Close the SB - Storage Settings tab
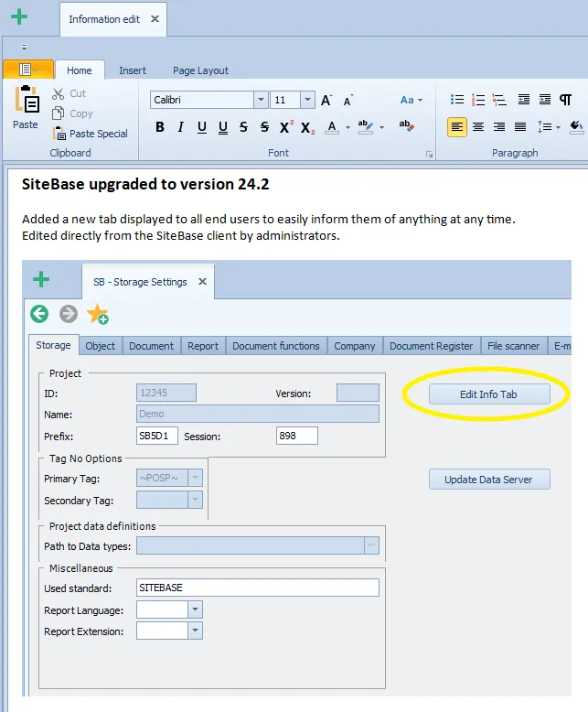The image size is (588, 712). [x=202, y=282]
